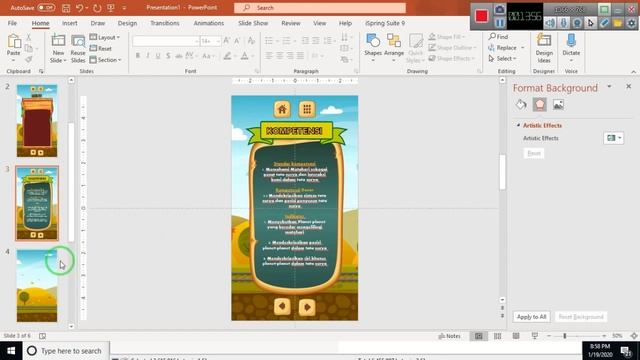The height and width of the screenshot is (360, 640).
Task: Toggle AutoSave switch
Action: pos(46,8)
